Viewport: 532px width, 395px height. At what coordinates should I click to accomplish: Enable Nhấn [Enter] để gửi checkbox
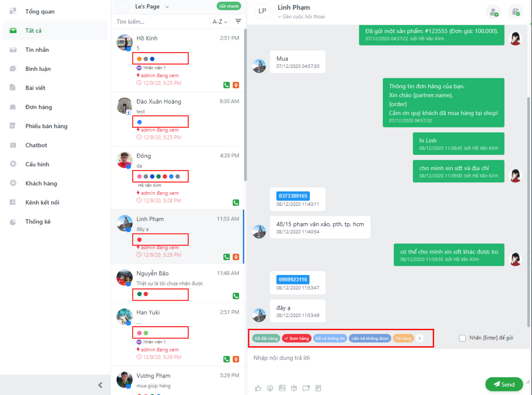[462, 338]
